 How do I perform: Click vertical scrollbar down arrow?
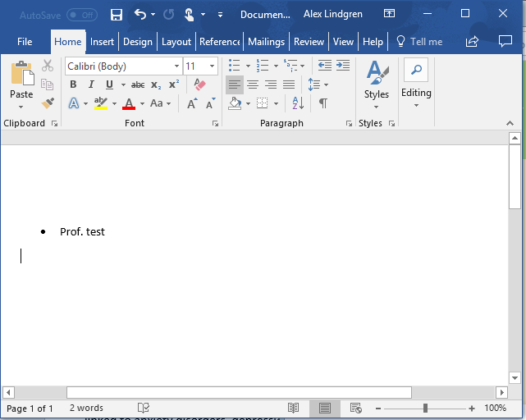pos(515,377)
